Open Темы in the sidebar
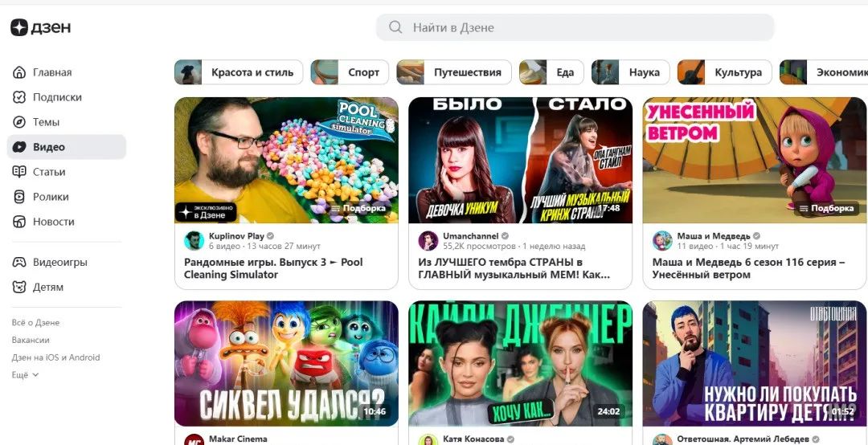868x445 pixels. coord(67,122)
